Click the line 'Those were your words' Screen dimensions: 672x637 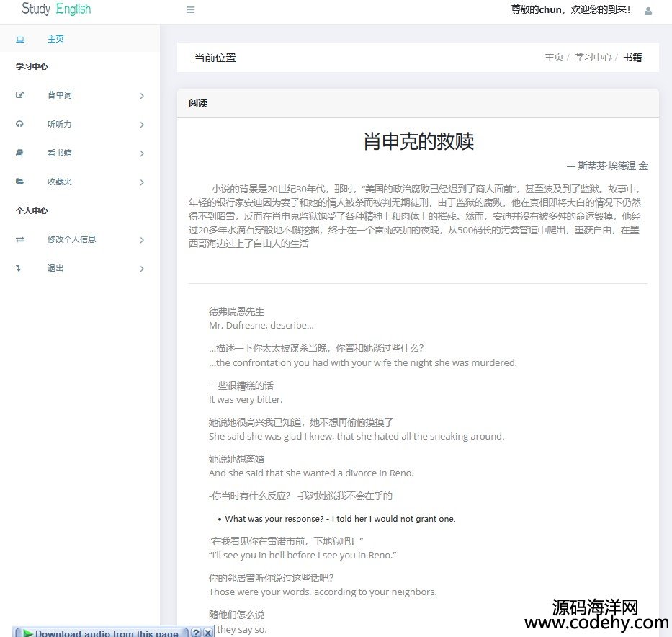323,592
